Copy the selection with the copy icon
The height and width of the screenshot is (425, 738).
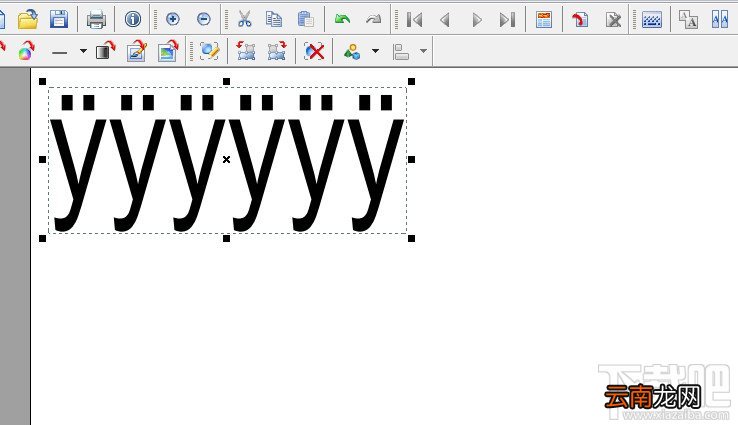tap(274, 19)
